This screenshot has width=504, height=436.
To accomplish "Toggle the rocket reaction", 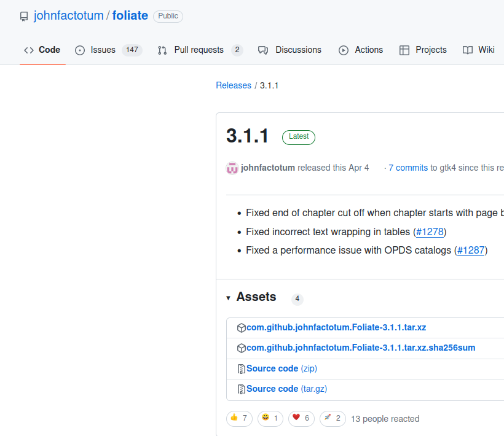I will coord(333,419).
